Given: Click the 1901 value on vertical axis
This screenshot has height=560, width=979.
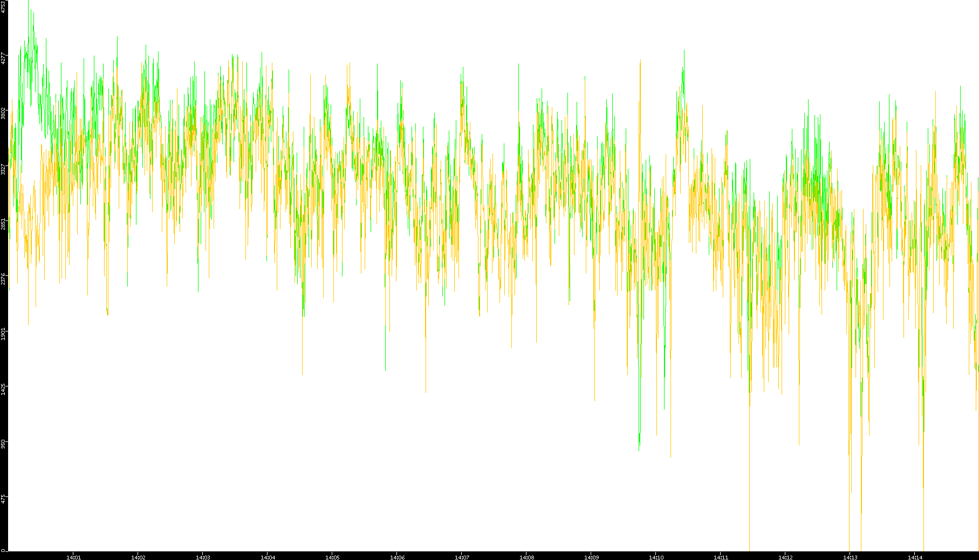Looking at the screenshot, I should coord(3,334).
